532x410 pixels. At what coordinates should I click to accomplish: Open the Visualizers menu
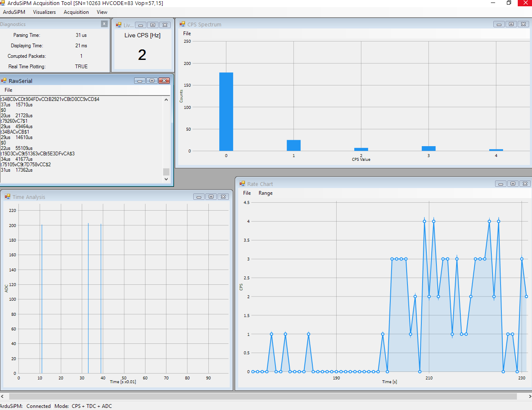point(44,12)
